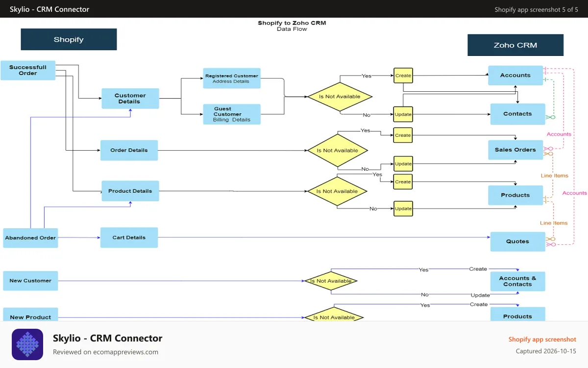Click the Registered Customer Address Details box
This screenshot has height=368, width=588.
(232, 79)
